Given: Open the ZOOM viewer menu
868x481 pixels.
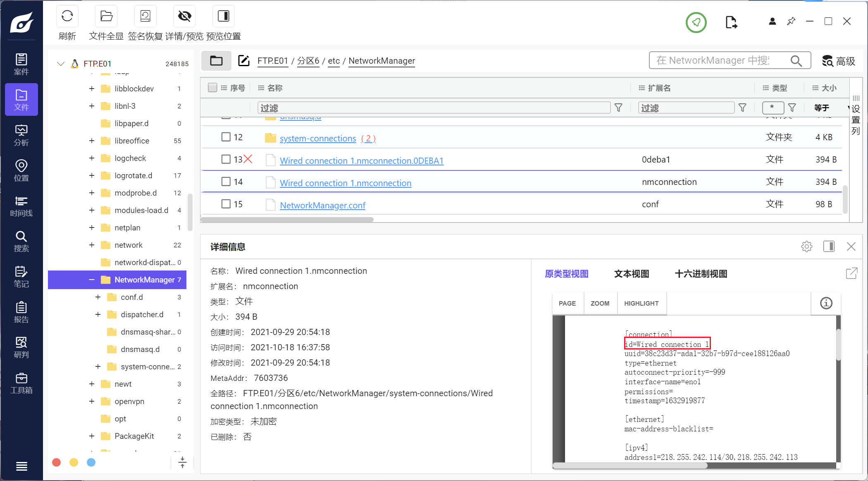Looking at the screenshot, I should (x=600, y=303).
